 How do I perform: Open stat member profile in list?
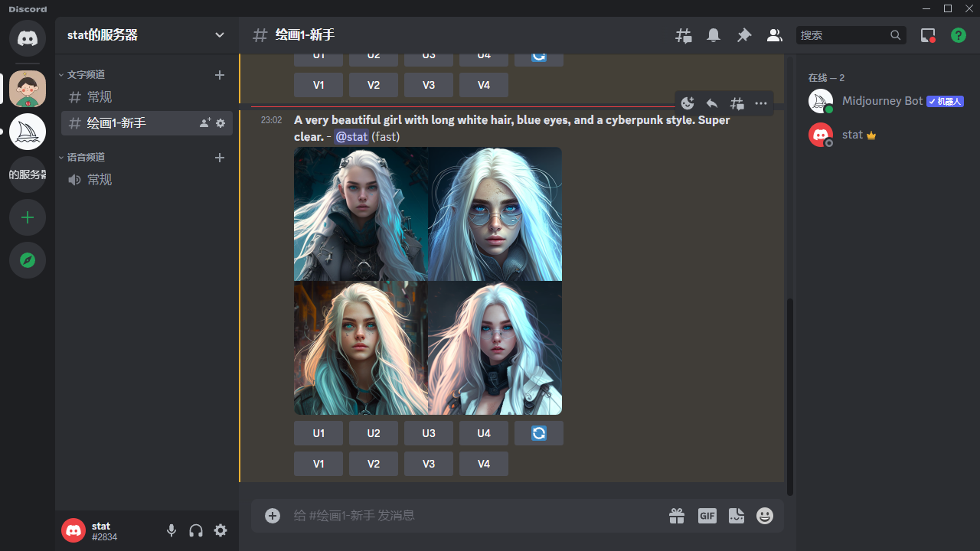pyautogui.click(x=887, y=135)
